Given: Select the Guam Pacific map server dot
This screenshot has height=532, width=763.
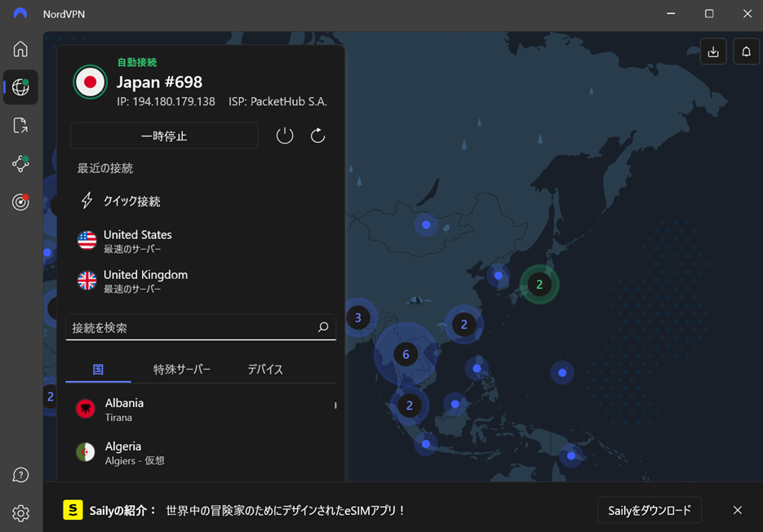Looking at the screenshot, I should click(562, 373).
